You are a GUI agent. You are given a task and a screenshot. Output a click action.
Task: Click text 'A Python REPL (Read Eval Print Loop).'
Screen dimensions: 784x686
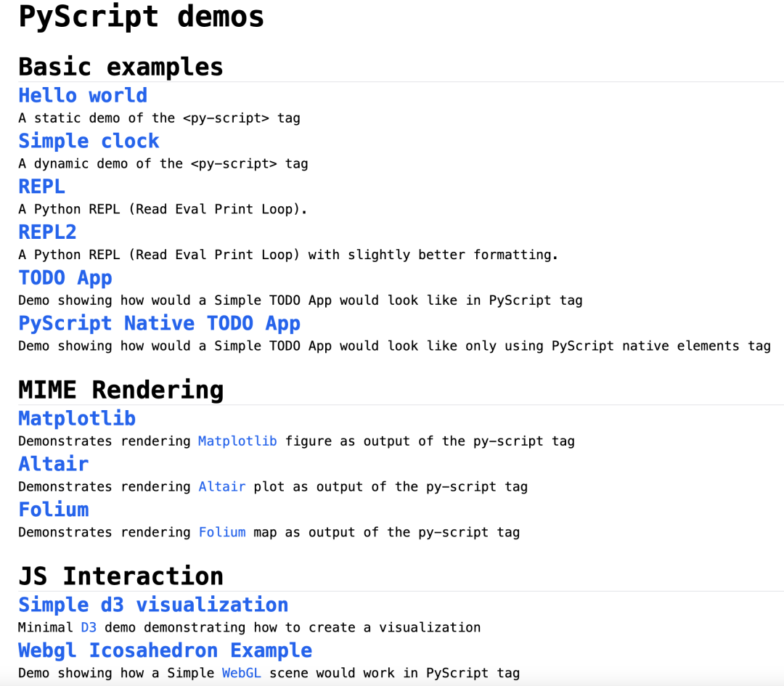[x=163, y=209]
